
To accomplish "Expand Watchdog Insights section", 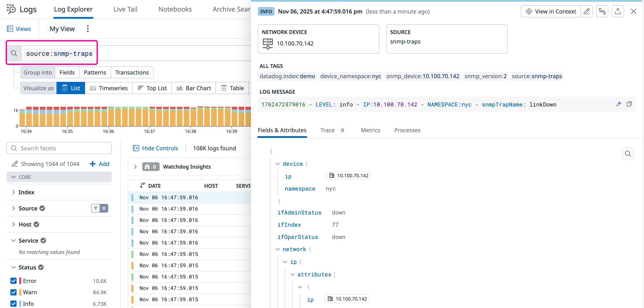I will [x=135, y=167].
